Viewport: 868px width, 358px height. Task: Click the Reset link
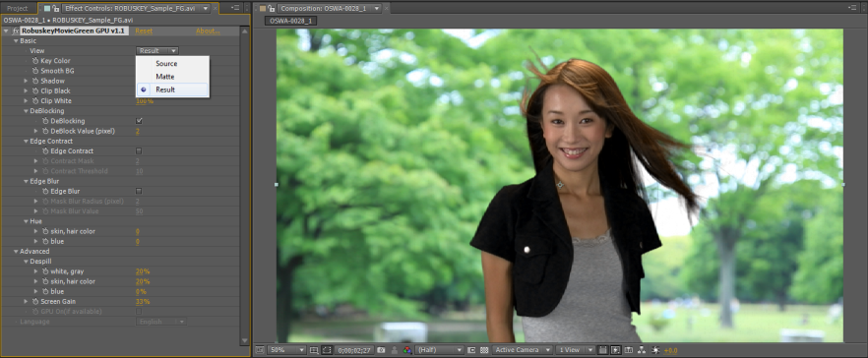tap(144, 31)
